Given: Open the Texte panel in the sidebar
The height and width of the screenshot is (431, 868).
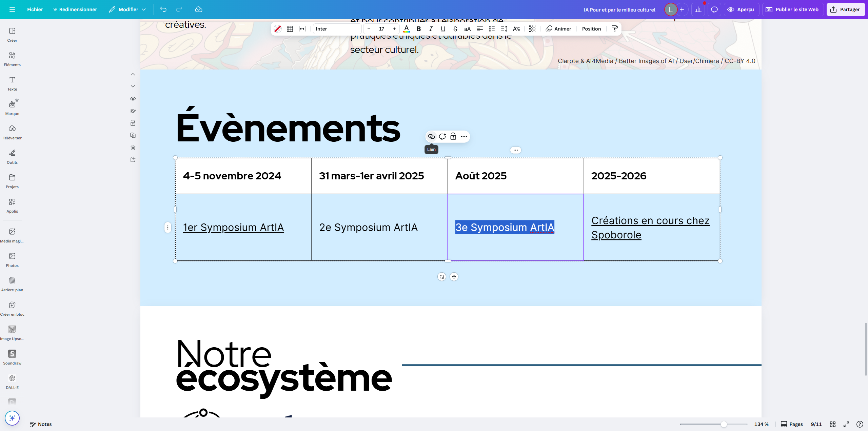Looking at the screenshot, I should click(12, 83).
